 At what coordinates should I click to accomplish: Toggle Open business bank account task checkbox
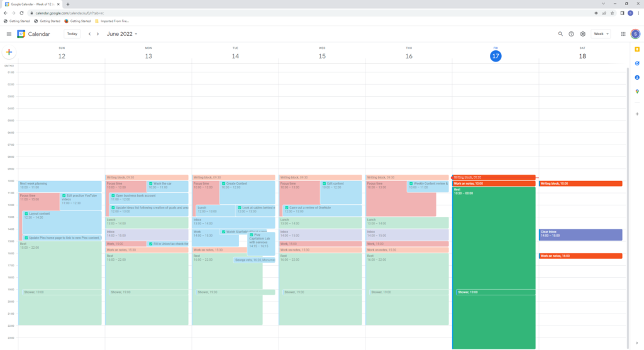point(113,195)
